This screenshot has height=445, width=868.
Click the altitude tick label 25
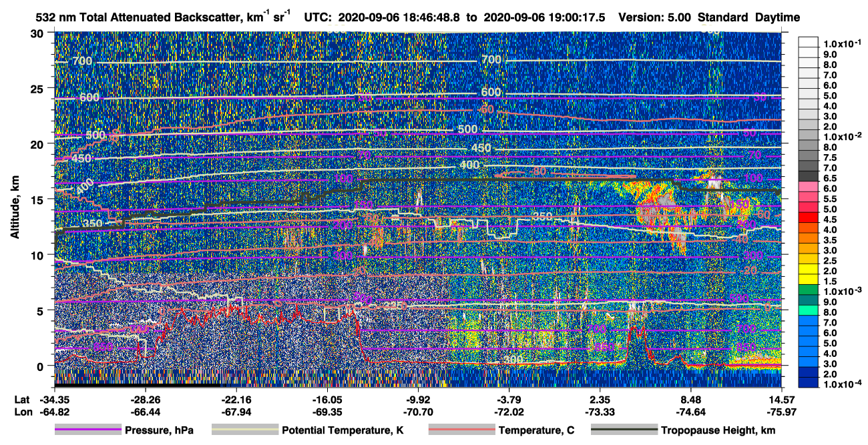[38, 88]
